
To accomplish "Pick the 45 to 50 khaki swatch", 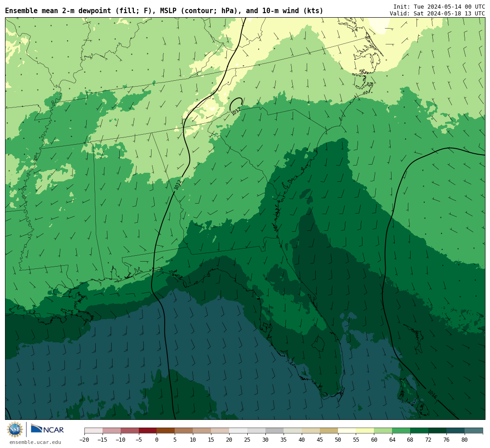I will [329, 430].
